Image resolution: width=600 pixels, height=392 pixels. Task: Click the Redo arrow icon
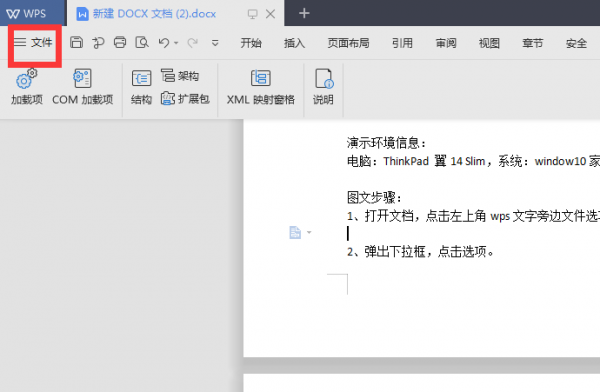click(x=192, y=42)
